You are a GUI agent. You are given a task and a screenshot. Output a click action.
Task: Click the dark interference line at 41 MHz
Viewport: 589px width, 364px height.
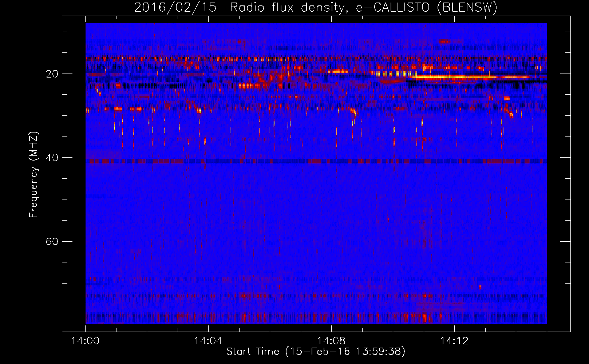pyautogui.click(x=316, y=161)
